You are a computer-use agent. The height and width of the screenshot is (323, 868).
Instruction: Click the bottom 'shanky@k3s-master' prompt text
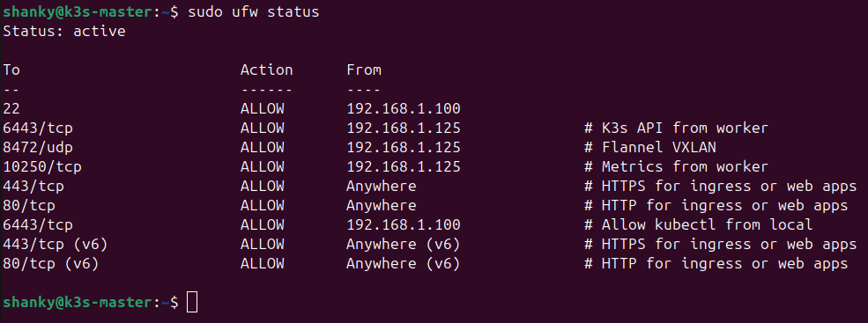77,302
